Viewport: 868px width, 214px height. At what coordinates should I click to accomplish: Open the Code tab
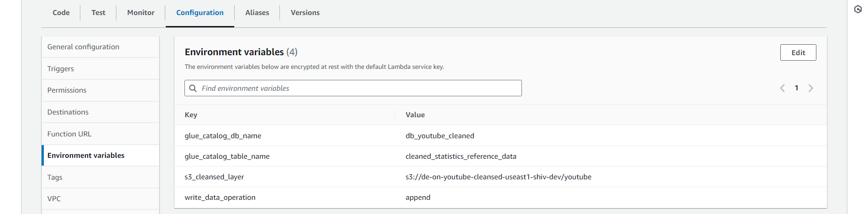61,13
